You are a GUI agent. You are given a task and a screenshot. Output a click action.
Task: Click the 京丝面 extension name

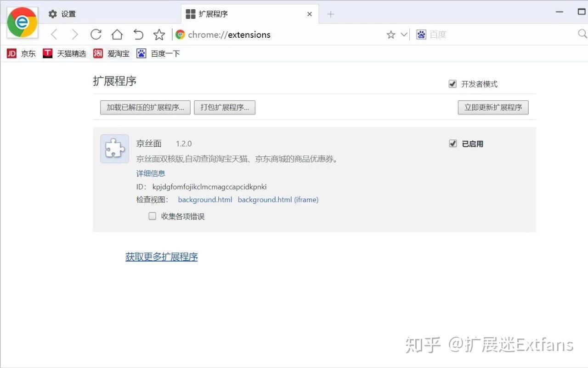[149, 144]
